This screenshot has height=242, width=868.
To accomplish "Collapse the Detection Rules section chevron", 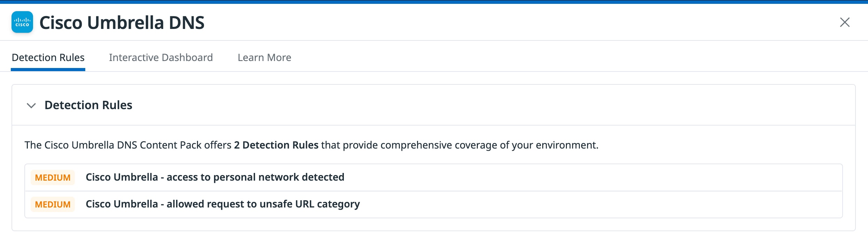I will (x=31, y=105).
